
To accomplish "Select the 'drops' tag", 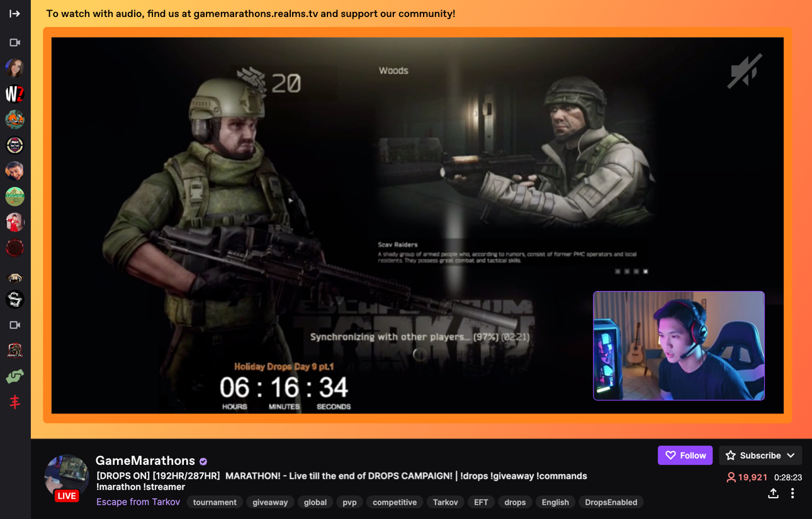I will coord(515,502).
